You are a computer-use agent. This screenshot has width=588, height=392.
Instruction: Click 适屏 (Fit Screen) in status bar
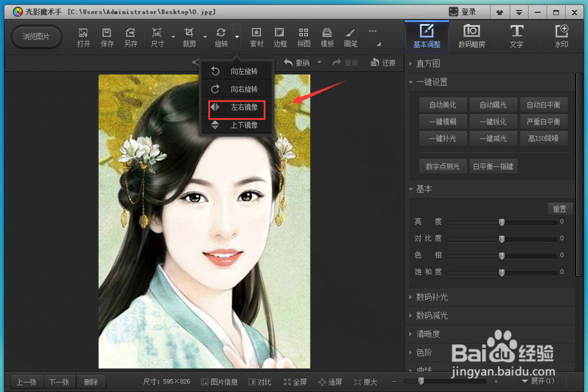(330, 382)
